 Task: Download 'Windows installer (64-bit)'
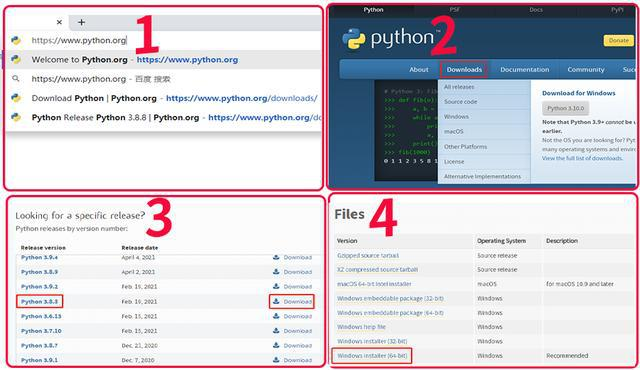(372, 356)
